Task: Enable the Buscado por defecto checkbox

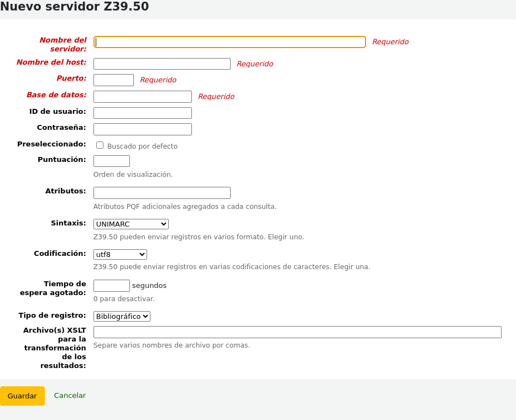Action: pyautogui.click(x=100, y=145)
